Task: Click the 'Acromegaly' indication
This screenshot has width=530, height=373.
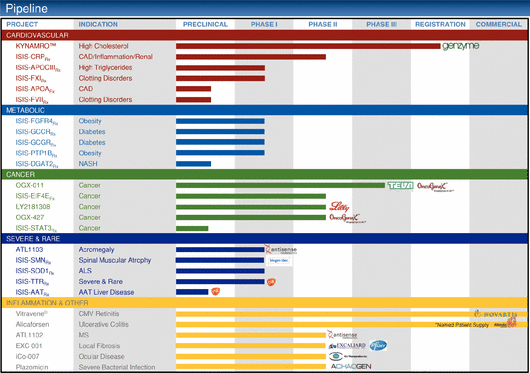Action: (x=96, y=249)
